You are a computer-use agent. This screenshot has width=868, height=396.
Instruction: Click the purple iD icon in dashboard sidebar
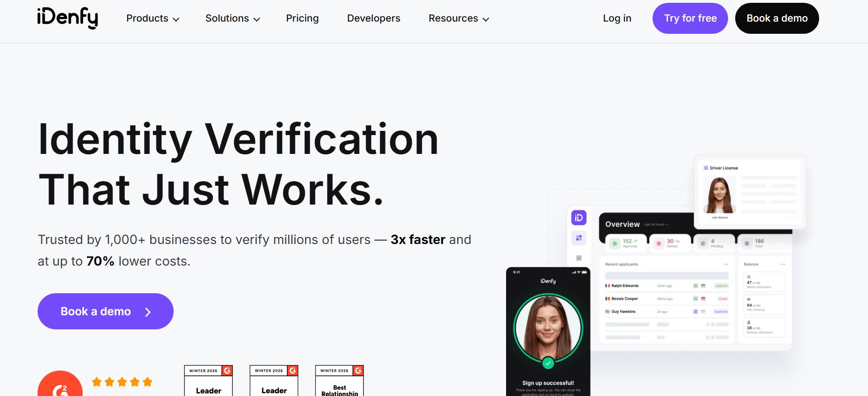579,218
